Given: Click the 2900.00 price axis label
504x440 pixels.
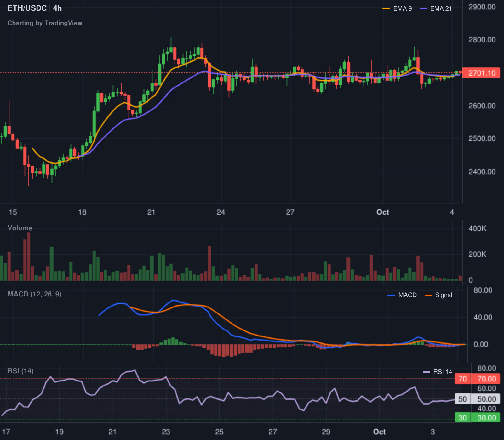Looking at the screenshot, I should (x=482, y=7).
